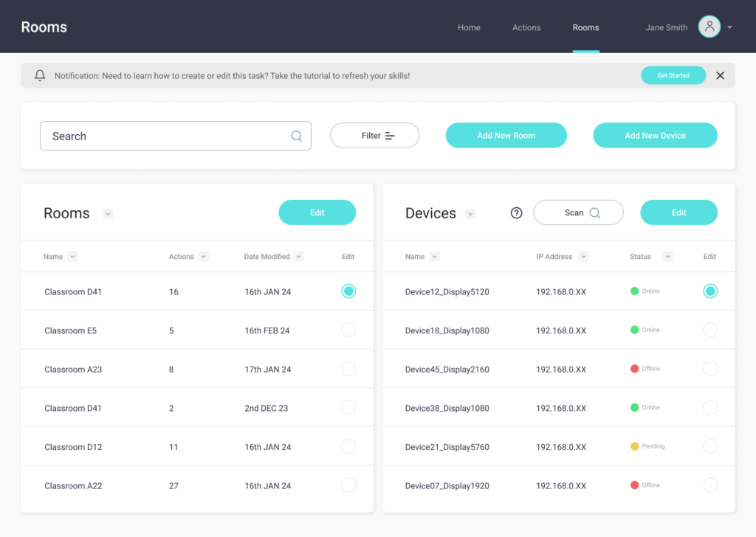756x537 pixels.
Task: Click the red Offline status dot for Device45_Display2160
Action: [x=634, y=369]
